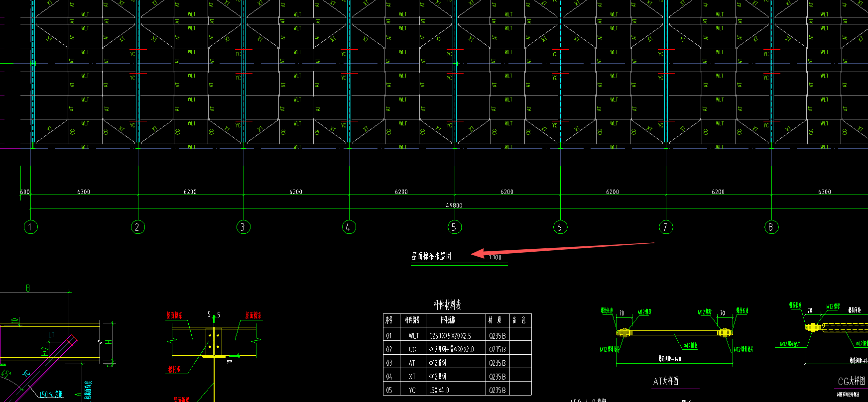Click the 檩条间距+140 dimension under AT detail
This screenshot has width=868, height=402.
coord(670,359)
